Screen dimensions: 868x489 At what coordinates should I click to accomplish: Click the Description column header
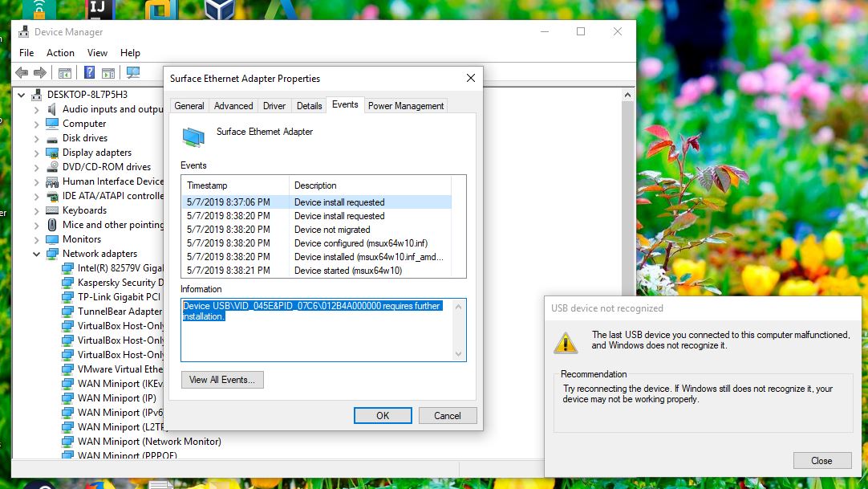(370, 185)
